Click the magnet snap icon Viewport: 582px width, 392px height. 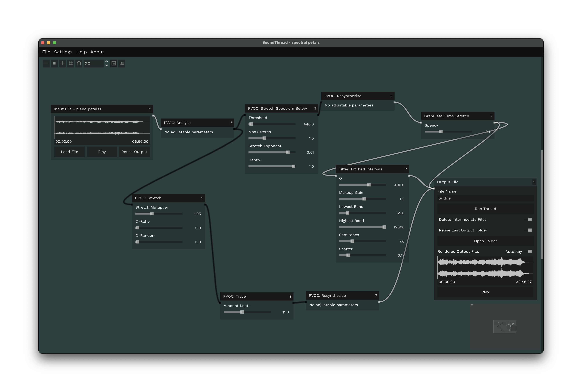coord(79,63)
